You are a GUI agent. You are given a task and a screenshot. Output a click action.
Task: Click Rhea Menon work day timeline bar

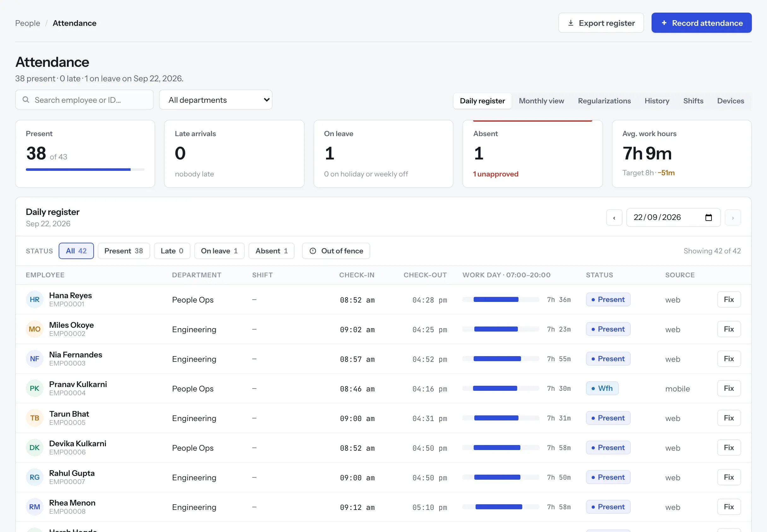tap(501, 507)
